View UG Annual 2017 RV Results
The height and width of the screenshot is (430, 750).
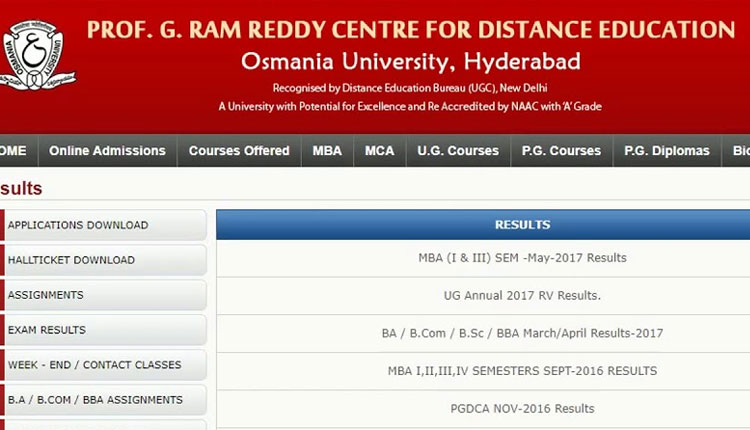[x=522, y=296]
